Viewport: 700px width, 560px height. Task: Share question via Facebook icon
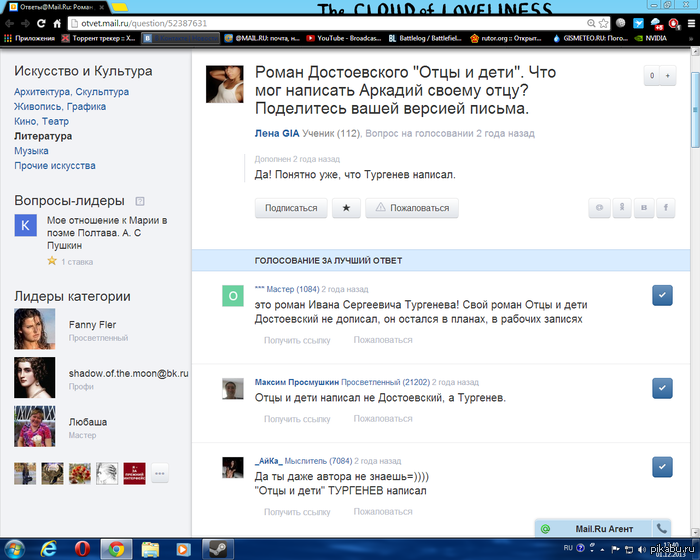[x=666, y=208]
